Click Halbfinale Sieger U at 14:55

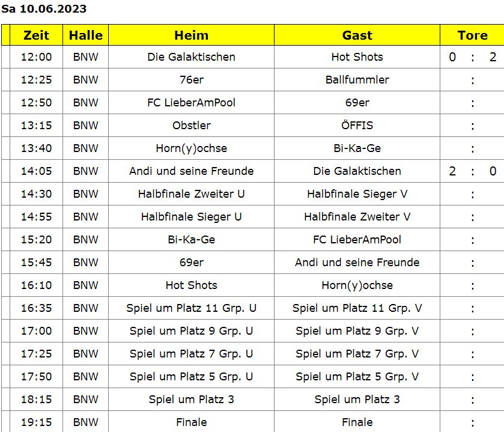tap(191, 217)
